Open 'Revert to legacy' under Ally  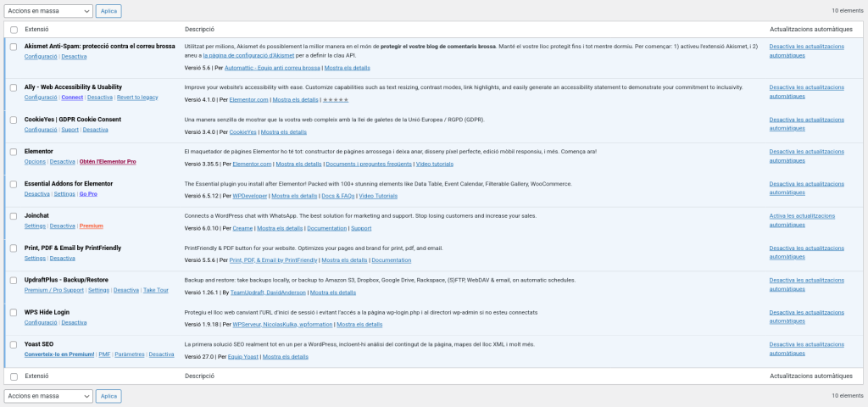coord(137,97)
